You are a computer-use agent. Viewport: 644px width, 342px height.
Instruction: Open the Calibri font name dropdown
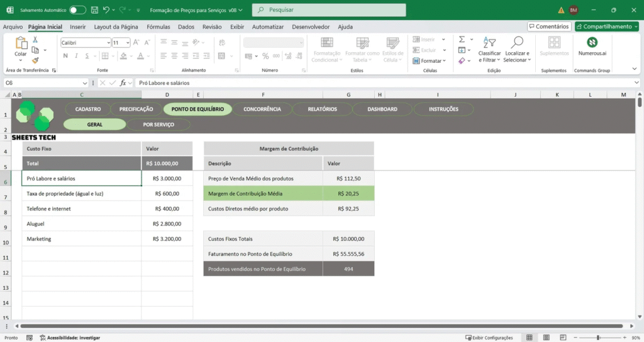(108, 43)
